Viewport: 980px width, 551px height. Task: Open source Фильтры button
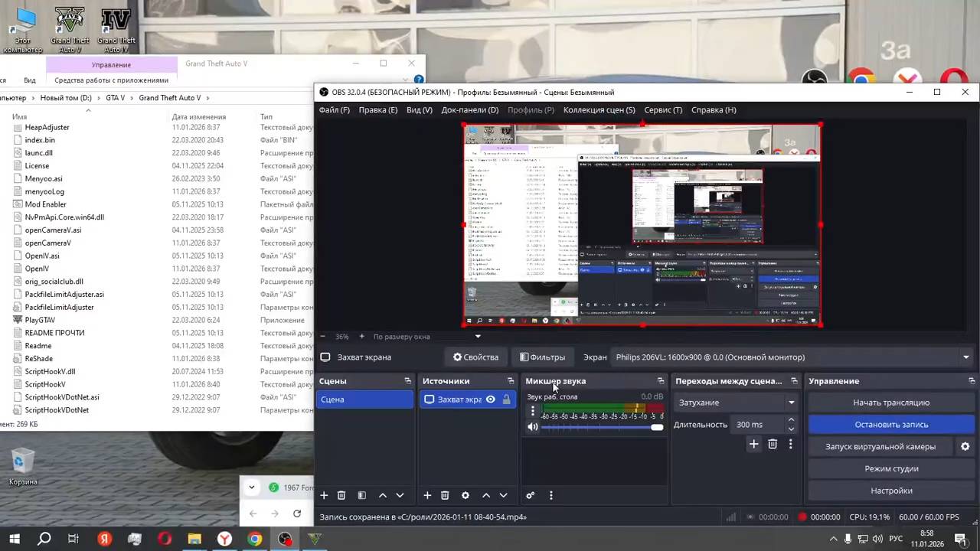tap(542, 357)
